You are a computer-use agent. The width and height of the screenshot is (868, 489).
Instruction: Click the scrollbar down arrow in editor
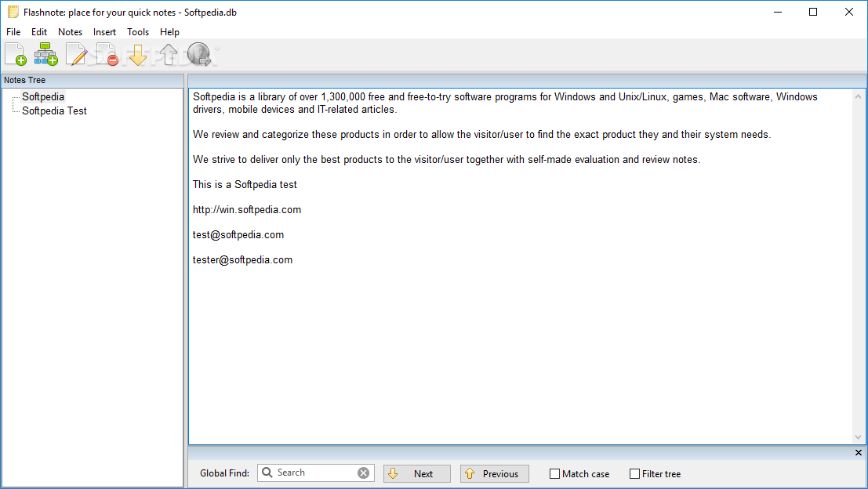[858, 437]
